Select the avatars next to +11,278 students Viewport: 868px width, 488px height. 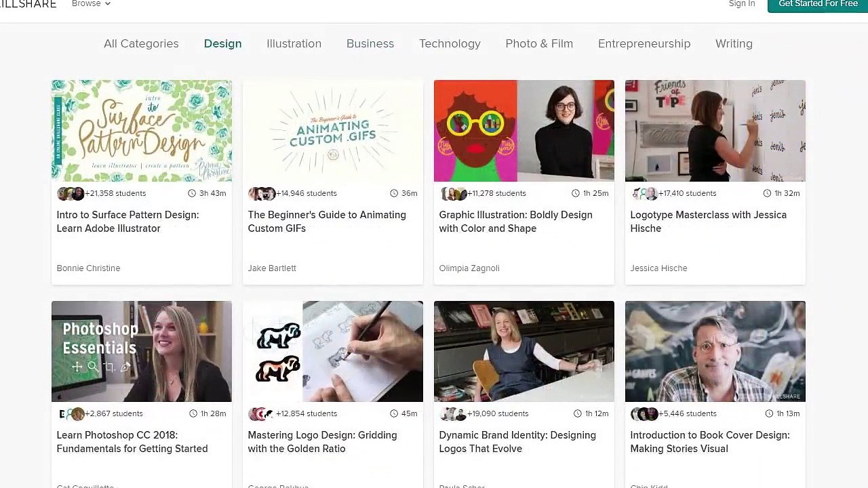pyautogui.click(x=453, y=193)
